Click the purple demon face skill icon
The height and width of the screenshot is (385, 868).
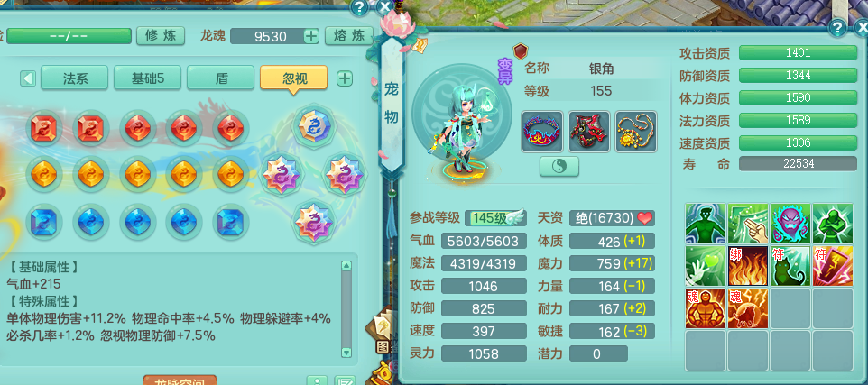pos(790,224)
